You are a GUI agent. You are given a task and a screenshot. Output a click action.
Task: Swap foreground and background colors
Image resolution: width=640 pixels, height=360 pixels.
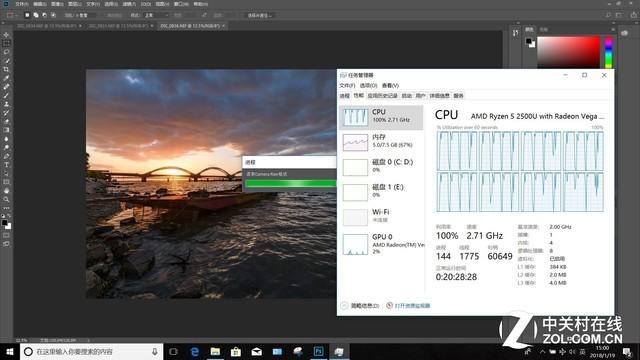pos(9,216)
